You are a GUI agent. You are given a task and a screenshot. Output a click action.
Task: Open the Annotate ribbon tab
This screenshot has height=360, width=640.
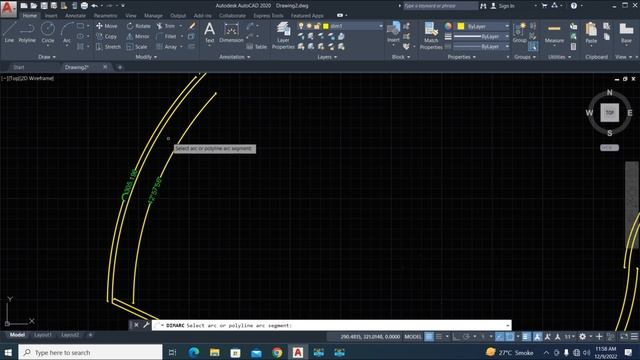tap(76, 16)
